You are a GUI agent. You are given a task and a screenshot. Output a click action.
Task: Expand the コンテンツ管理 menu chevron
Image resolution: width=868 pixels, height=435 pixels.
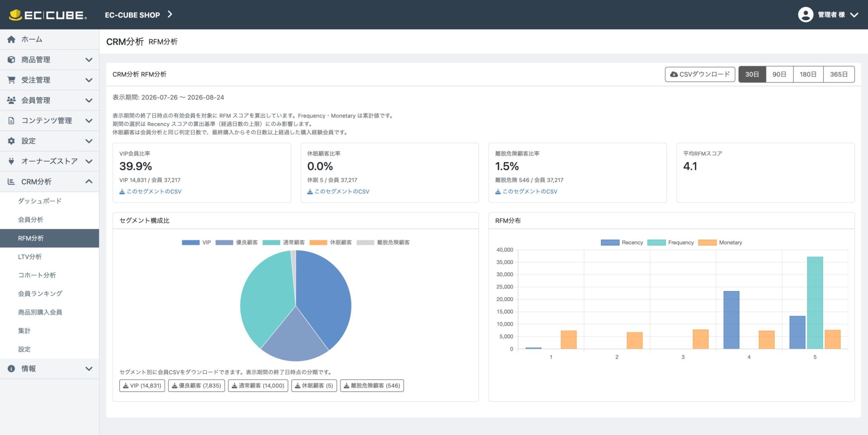tap(89, 121)
